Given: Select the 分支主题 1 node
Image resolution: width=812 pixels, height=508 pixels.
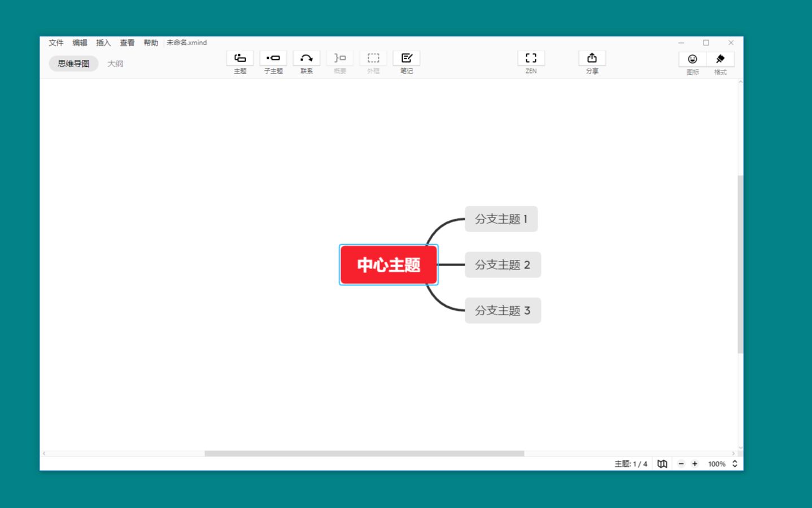Looking at the screenshot, I should pyautogui.click(x=501, y=219).
